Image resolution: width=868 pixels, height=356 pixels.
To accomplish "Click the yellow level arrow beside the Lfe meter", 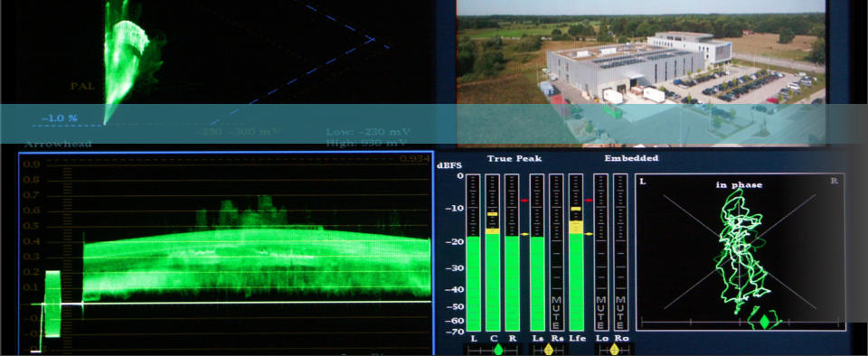I will click(589, 234).
